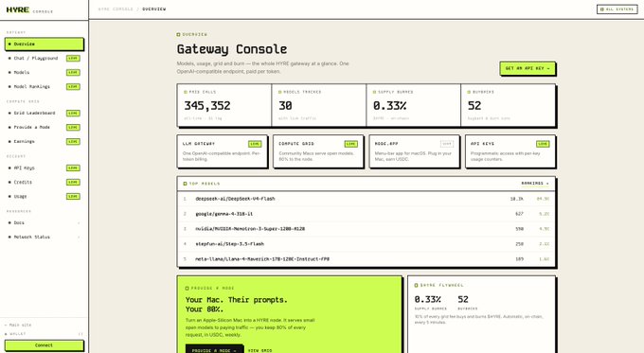Open the Usage sidebar item
The image size is (644, 353).
click(45, 196)
